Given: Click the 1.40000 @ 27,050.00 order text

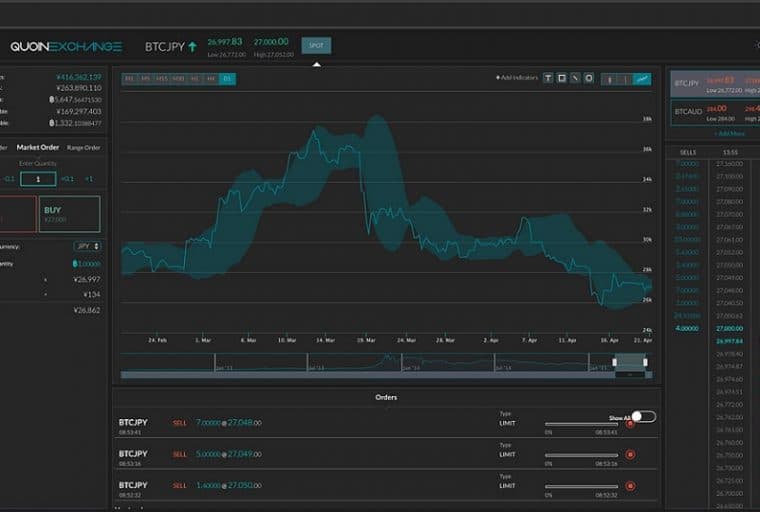Looking at the screenshot, I should (x=228, y=485).
